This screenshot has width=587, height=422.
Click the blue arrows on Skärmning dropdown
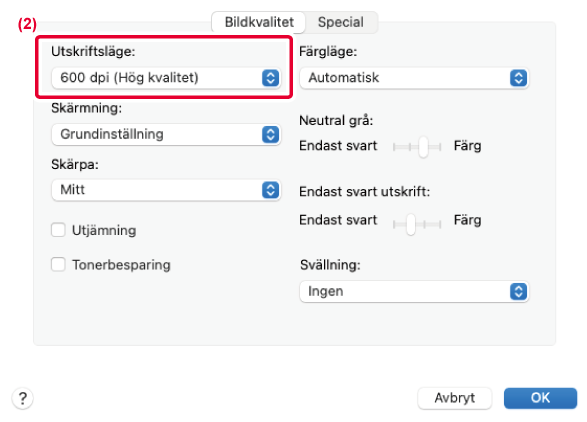(x=270, y=134)
